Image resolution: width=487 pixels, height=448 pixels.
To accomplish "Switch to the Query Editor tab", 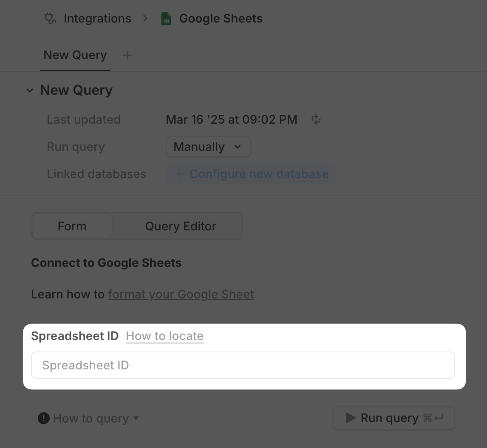I will click(180, 226).
